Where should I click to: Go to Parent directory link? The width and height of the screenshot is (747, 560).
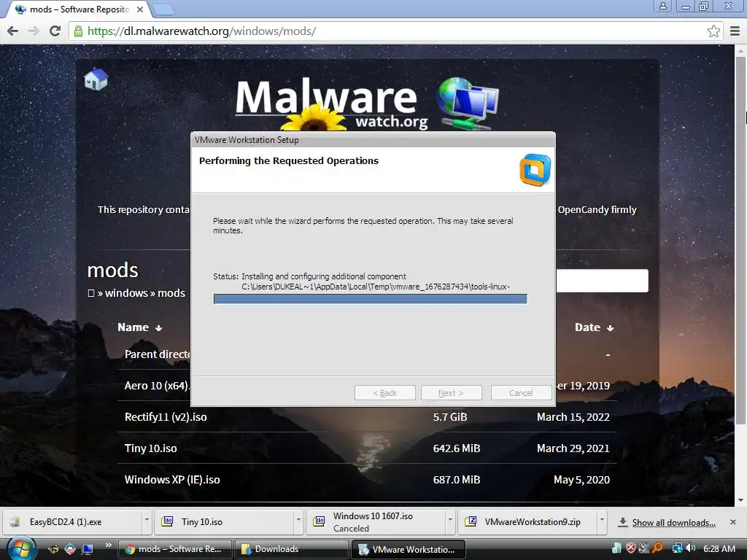pos(158,354)
